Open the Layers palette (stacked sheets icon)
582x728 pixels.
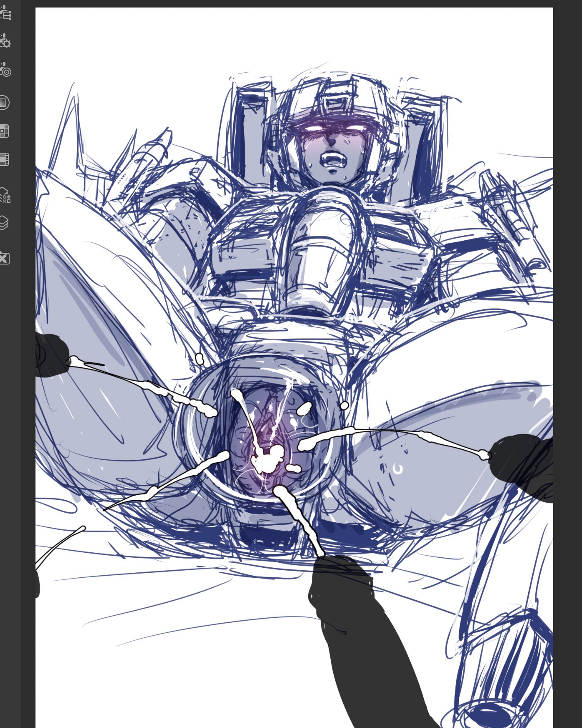click(x=4, y=222)
